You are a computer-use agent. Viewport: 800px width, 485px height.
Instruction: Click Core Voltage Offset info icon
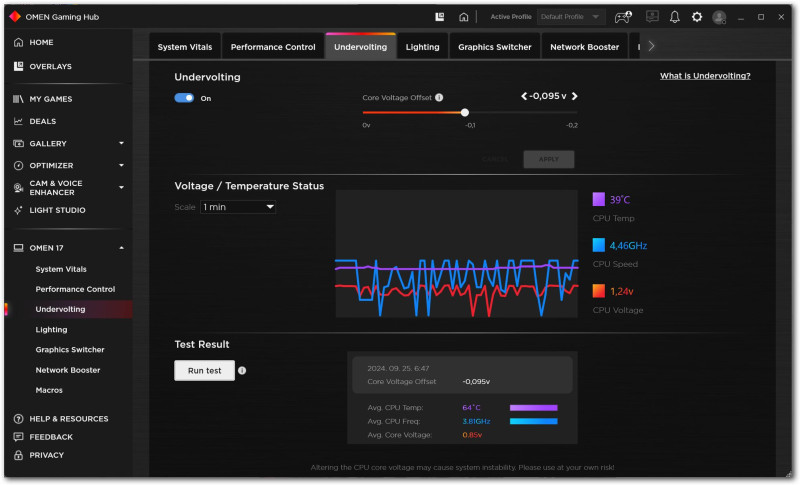click(x=439, y=97)
